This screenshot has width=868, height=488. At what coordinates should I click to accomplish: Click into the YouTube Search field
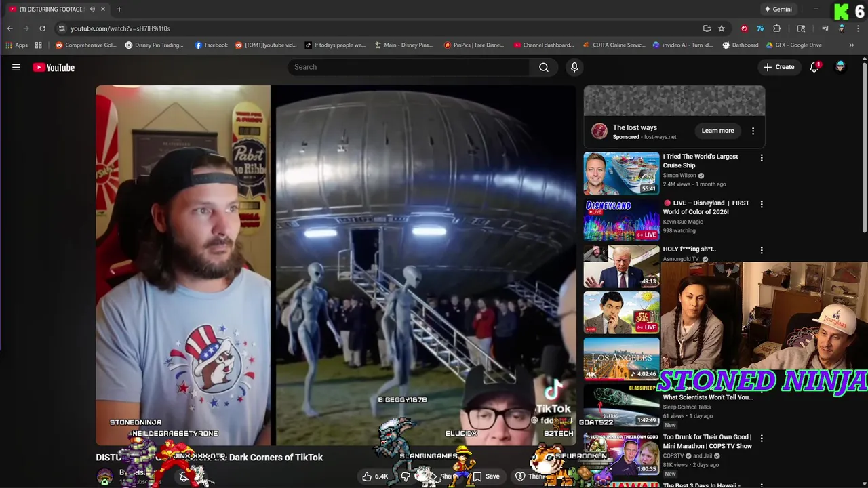[409, 67]
